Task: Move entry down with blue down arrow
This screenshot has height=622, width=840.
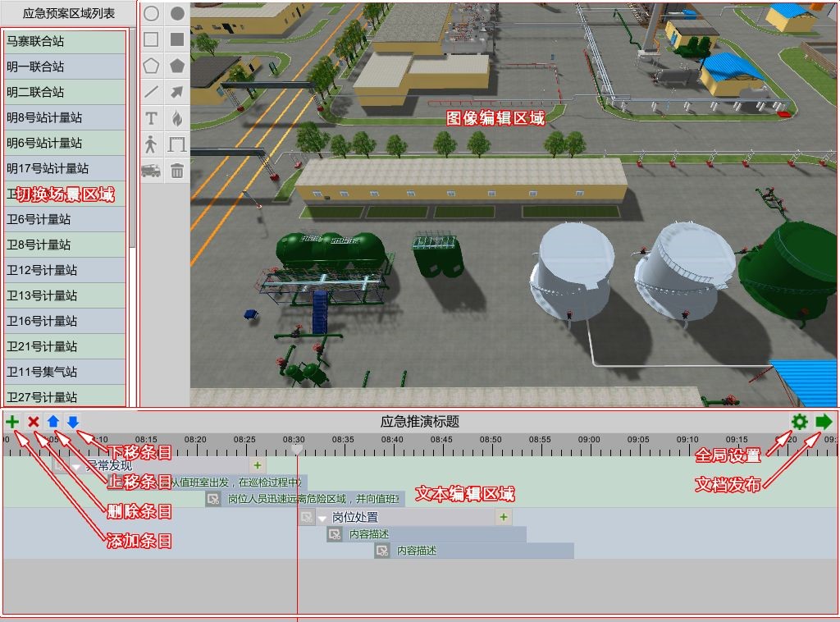Action: (x=73, y=422)
